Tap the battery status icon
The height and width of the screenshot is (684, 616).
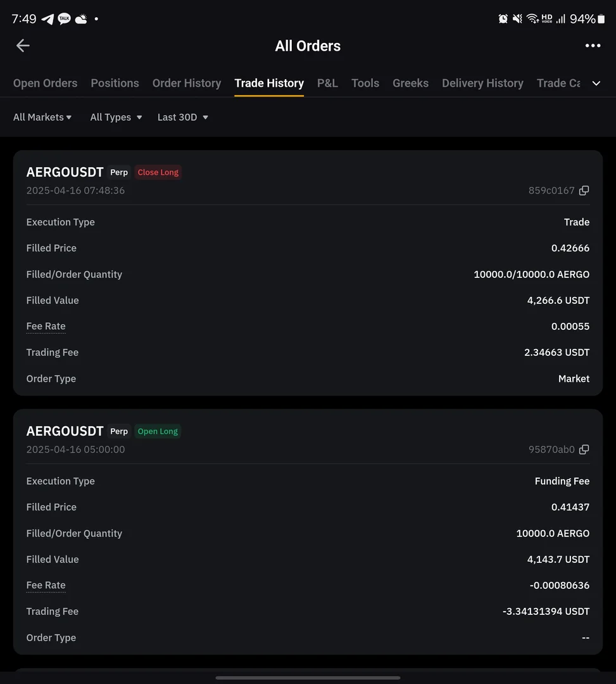[x=601, y=19]
